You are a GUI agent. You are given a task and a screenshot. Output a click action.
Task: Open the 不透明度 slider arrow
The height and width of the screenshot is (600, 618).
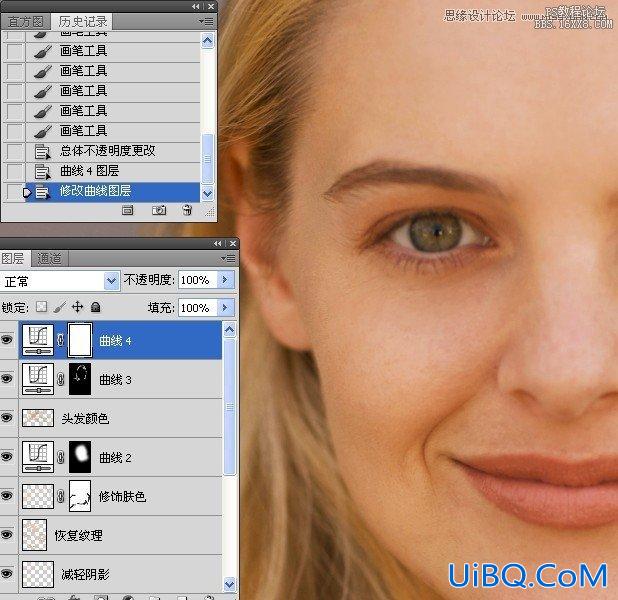(226, 280)
